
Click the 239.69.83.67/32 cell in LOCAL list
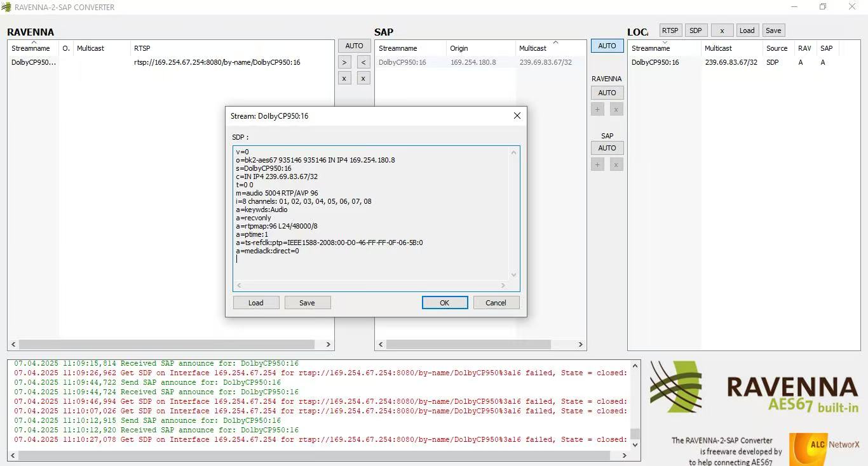[x=731, y=62]
